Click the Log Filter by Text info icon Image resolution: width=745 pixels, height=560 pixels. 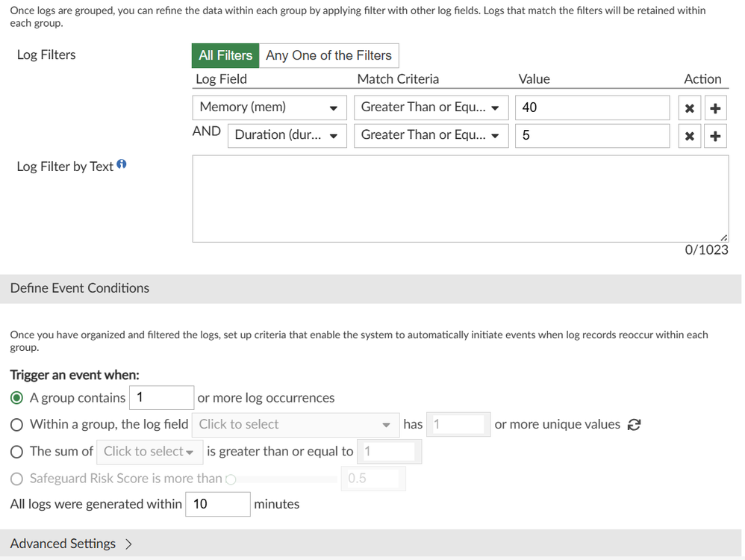tap(122, 165)
